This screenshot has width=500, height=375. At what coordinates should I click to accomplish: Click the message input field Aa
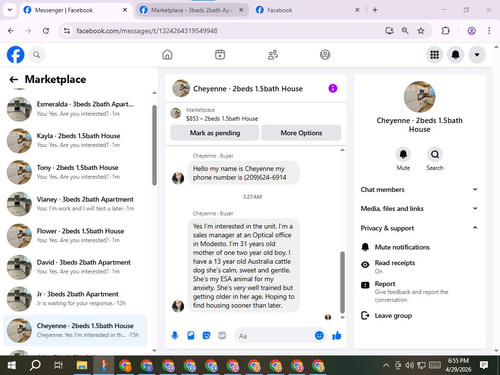tap(275, 336)
